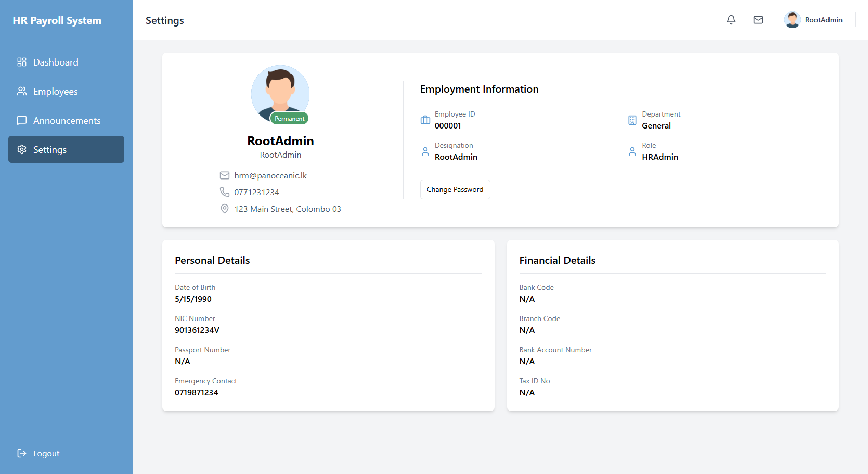Open the notification bell icon
The height and width of the screenshot is (474, 868).
[731, 20]
